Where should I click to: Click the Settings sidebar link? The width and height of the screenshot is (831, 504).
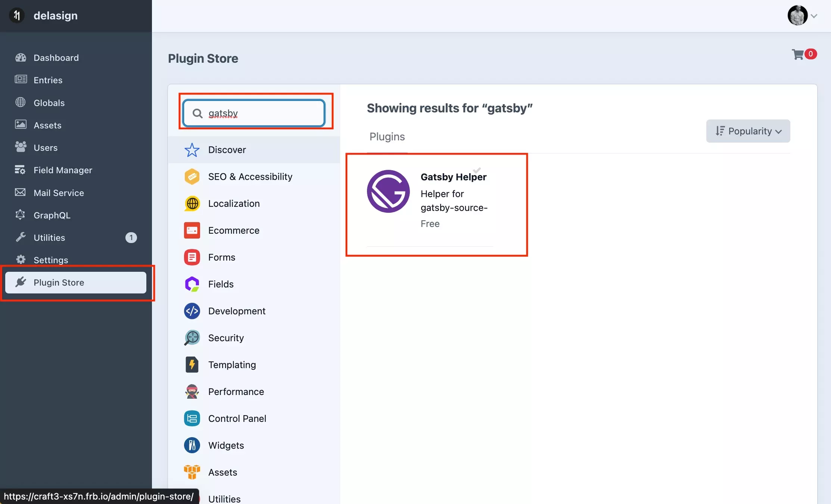point(50,260)
